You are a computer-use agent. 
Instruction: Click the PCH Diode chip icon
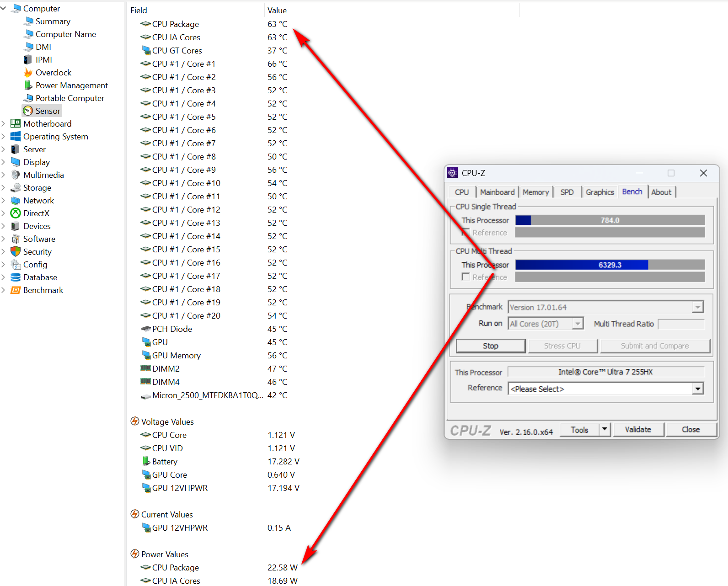146,329
